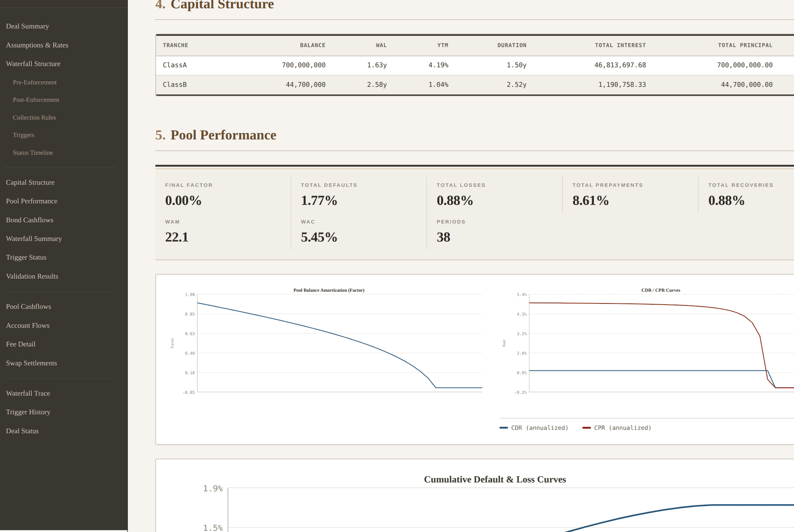Select Pool Cashflows from the sidebar
794x532 pixels.
(28, 306)
